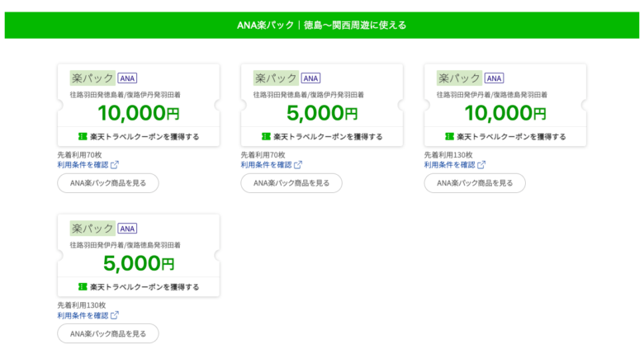This screenshot has width=644, height=349.
Task: Open external-link icon under the 10,000円 70枚 coupon
Action: pos(115,165)
